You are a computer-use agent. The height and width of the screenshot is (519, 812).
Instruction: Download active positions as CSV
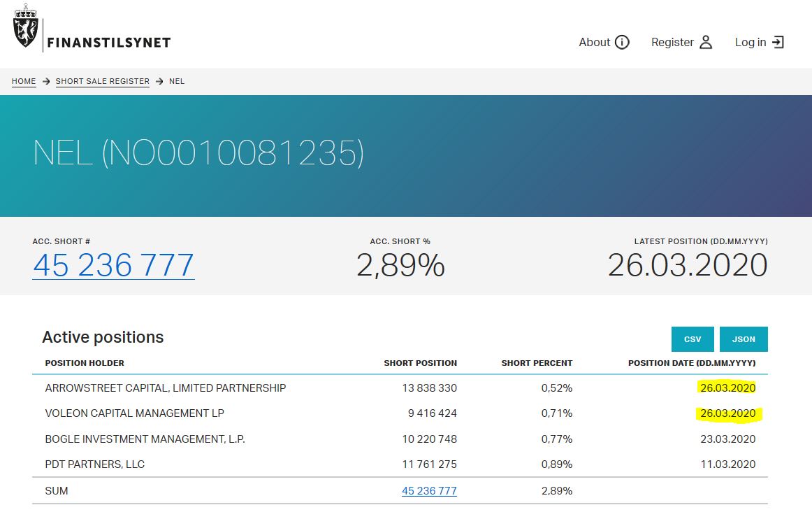point(693,339)
